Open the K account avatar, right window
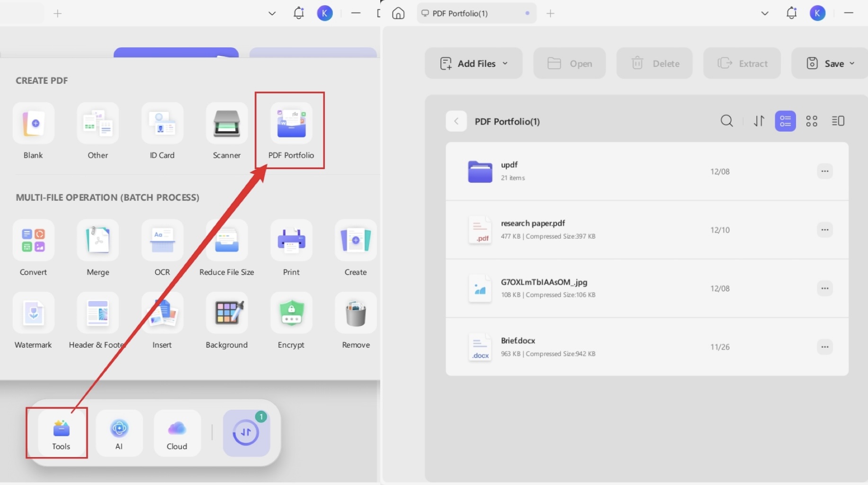 click(x=817, y=13)
